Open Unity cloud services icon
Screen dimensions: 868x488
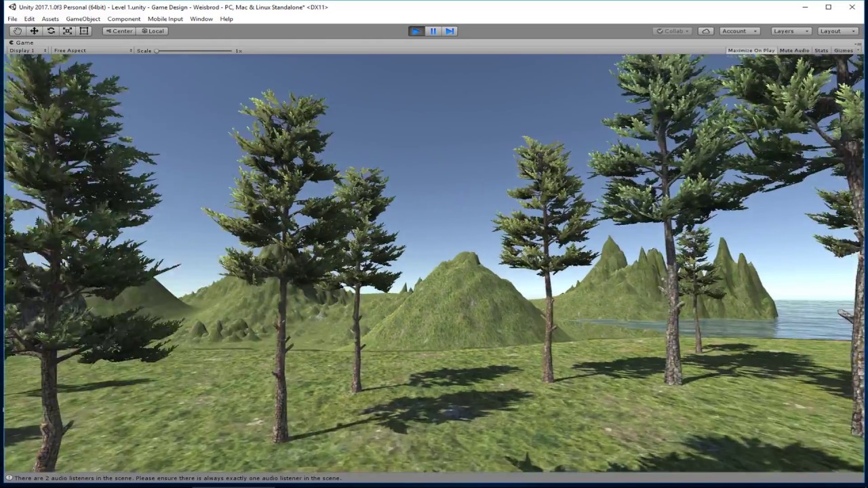(706, 31)
